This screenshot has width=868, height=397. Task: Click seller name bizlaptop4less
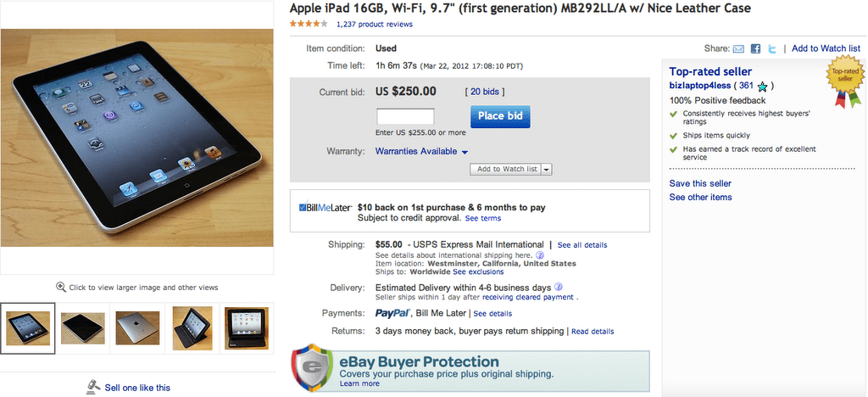(700, 86)
